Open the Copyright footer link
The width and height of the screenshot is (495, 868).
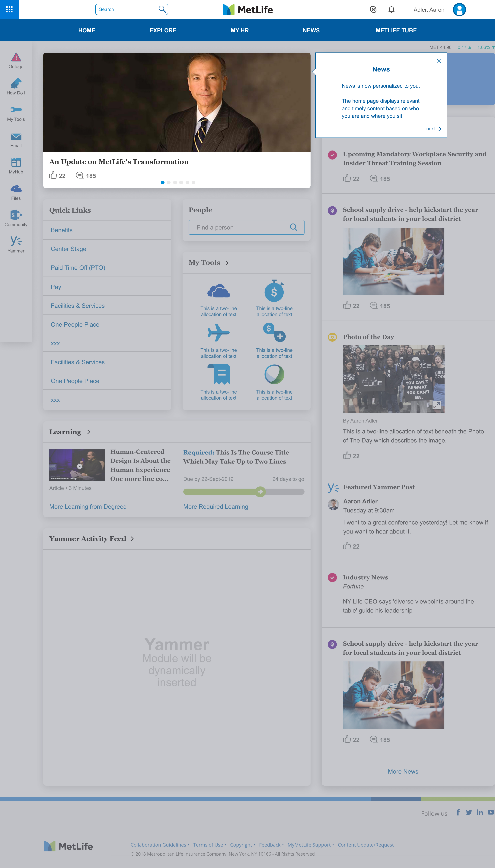tap(241, 845)
